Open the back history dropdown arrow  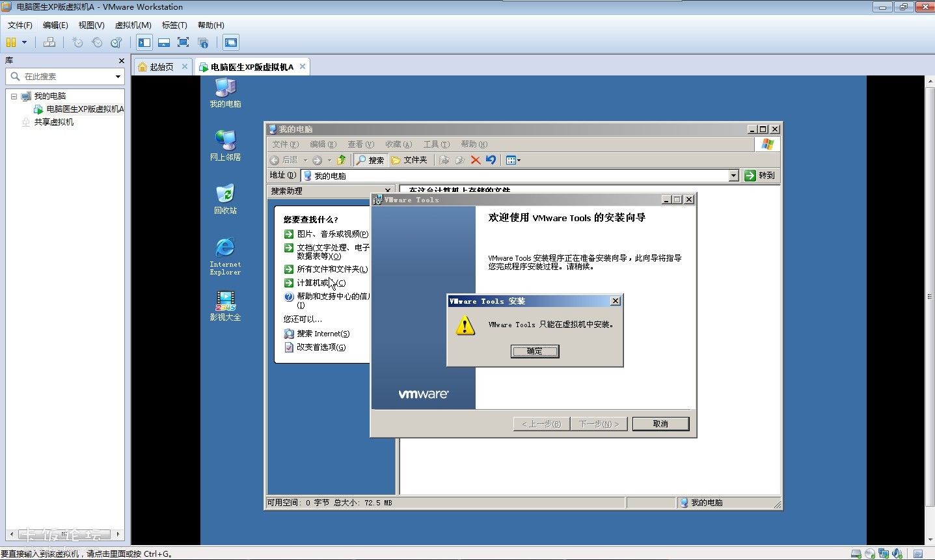tap(305, 160)
